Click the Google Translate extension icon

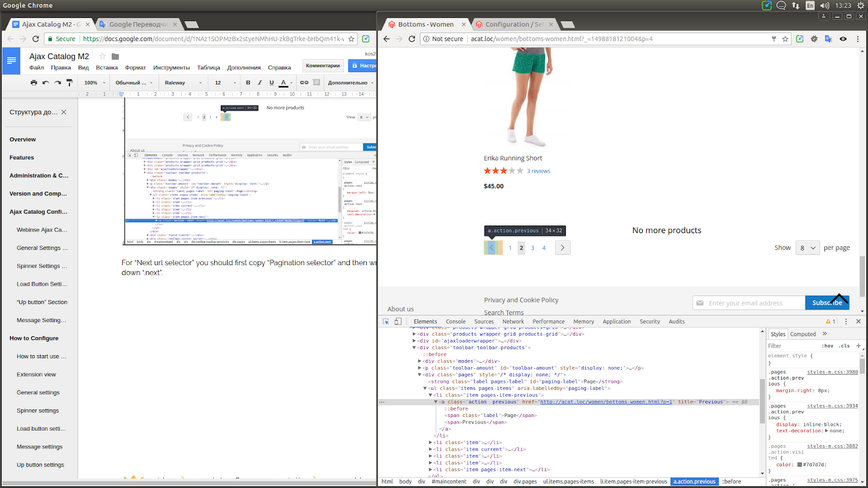(828, 39)
